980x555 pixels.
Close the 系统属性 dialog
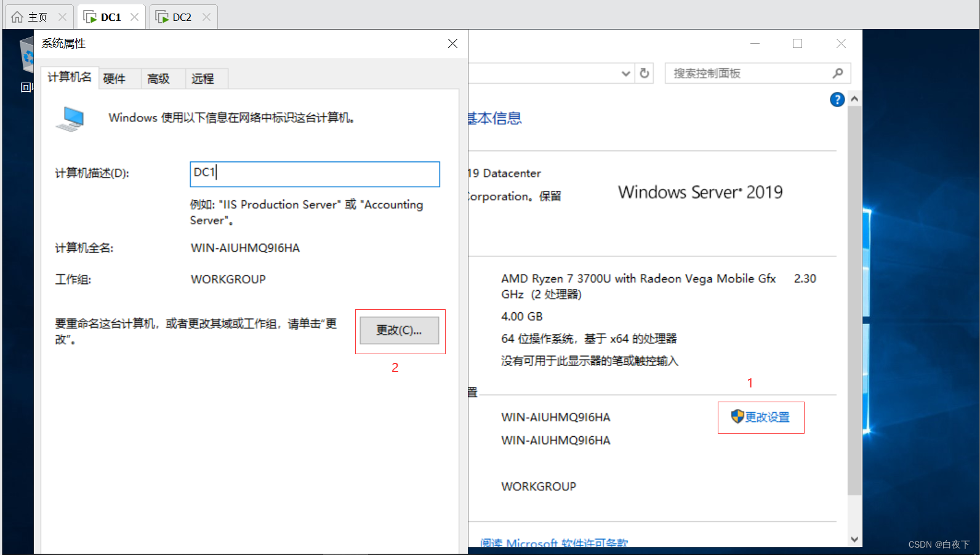coord(452,43)
